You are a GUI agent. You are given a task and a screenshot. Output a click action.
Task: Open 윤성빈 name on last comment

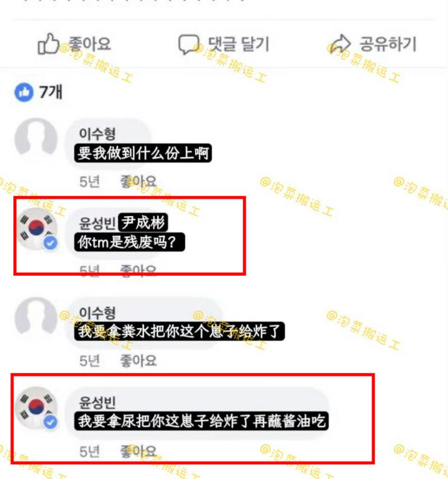97,402
